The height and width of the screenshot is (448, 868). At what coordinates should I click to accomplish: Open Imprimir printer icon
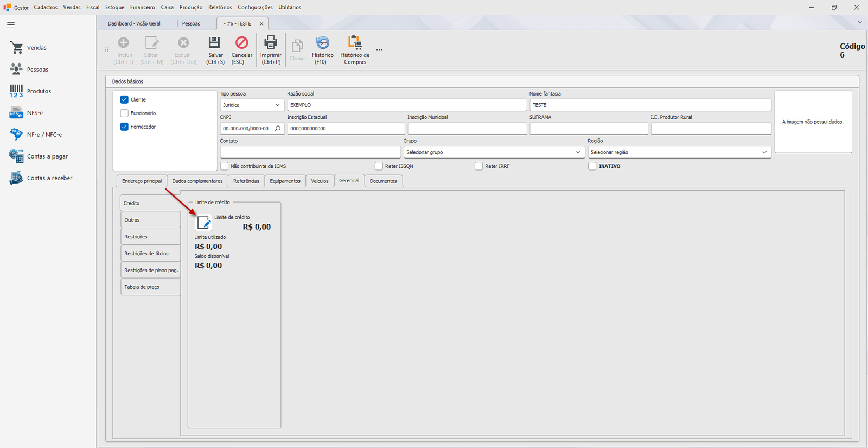270,42
